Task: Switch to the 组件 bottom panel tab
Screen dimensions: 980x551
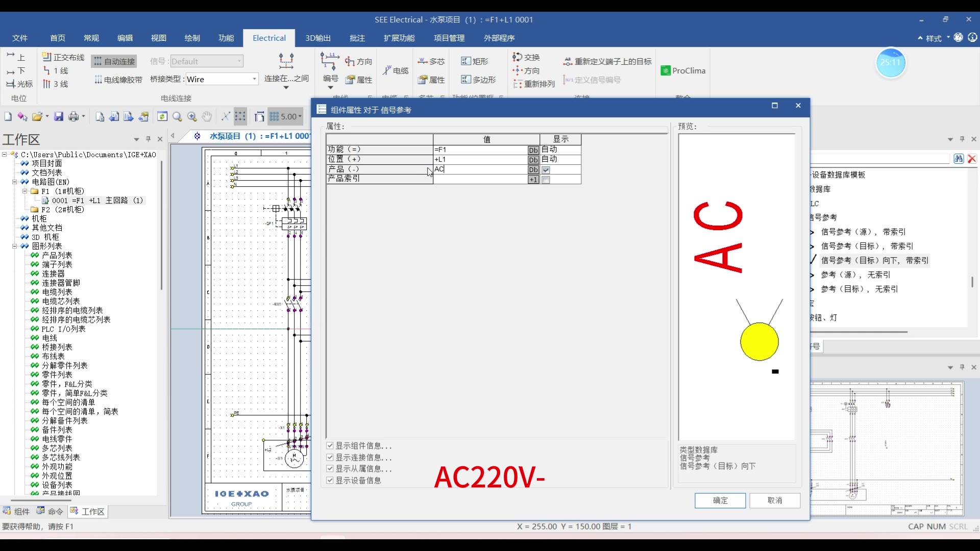Action: 17,512
